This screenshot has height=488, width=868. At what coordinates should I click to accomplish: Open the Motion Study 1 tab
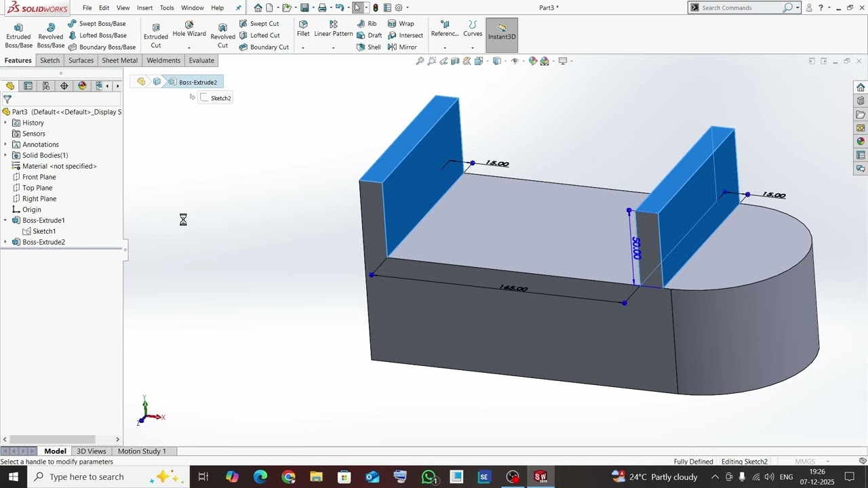click(142, 451)
